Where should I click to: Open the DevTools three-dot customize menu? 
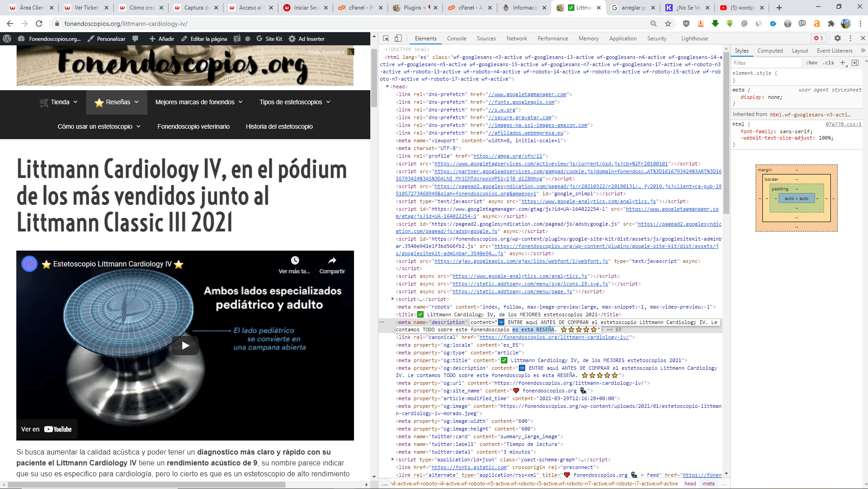point(850,39)
